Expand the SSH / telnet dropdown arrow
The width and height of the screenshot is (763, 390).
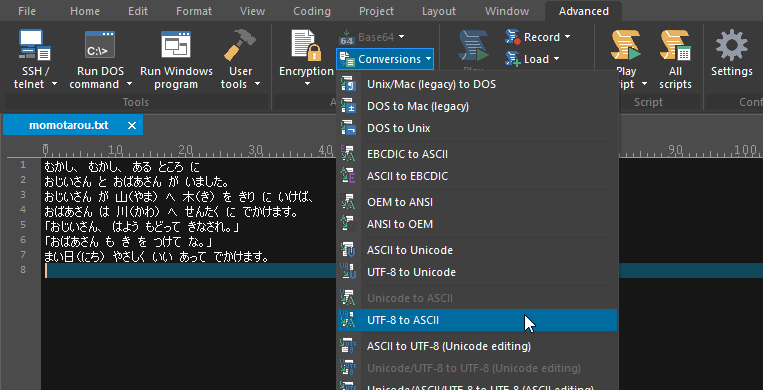[54, 84]
